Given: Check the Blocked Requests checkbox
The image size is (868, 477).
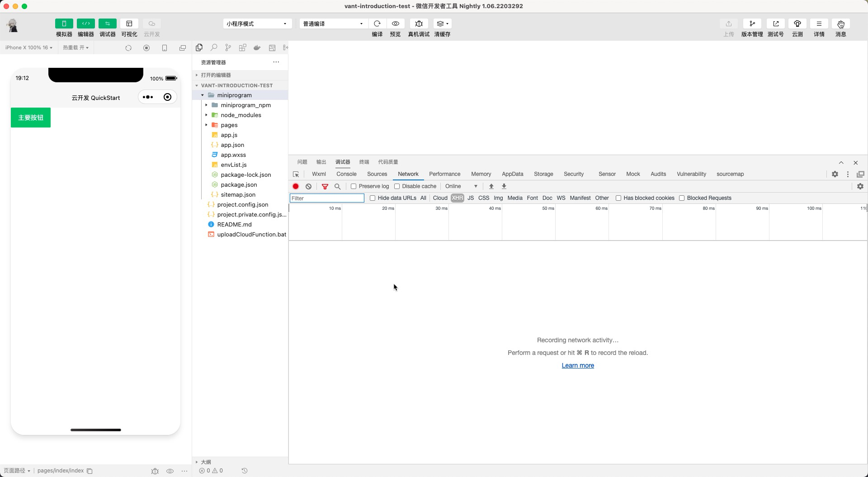Looking at the screenshot, I should pyautogui.click(x=682, y=198).
